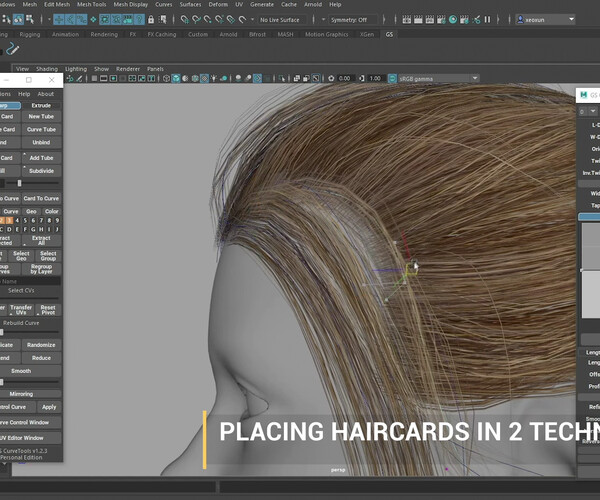Select the GS shelf curve pencil tool
Image resolution: width=600 pixels, height=500 pixels.
[x=13, y=49]
